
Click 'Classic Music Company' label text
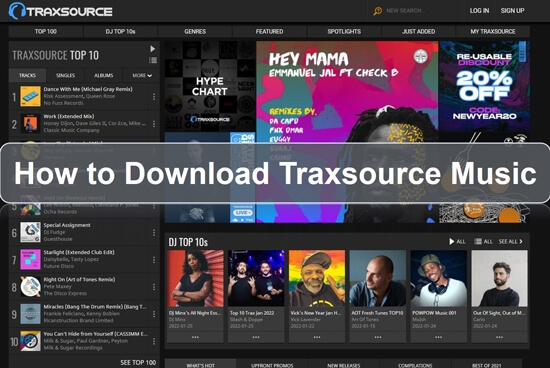72,130
